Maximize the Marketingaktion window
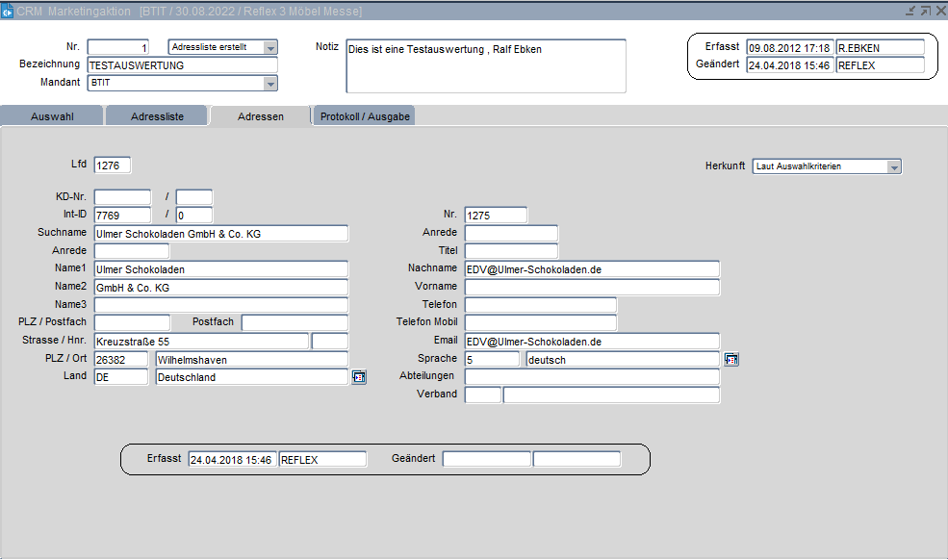 pyautogui.click(x=925, y=11)
